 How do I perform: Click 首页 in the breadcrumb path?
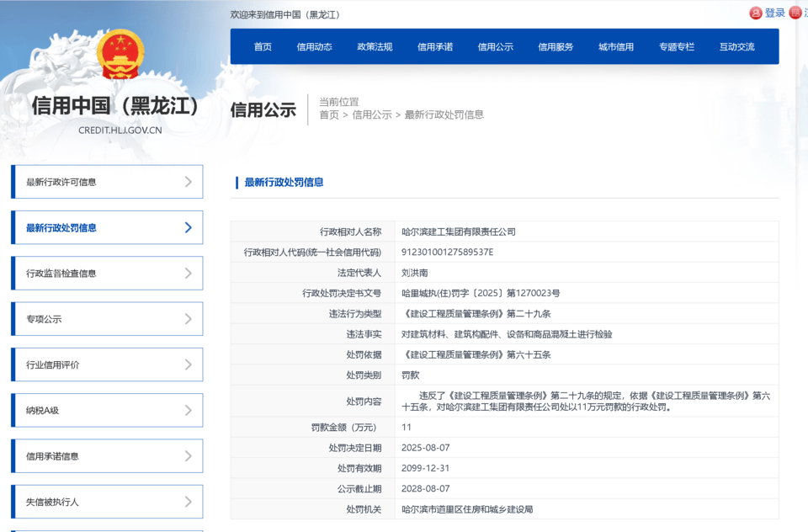coord(328,114)
